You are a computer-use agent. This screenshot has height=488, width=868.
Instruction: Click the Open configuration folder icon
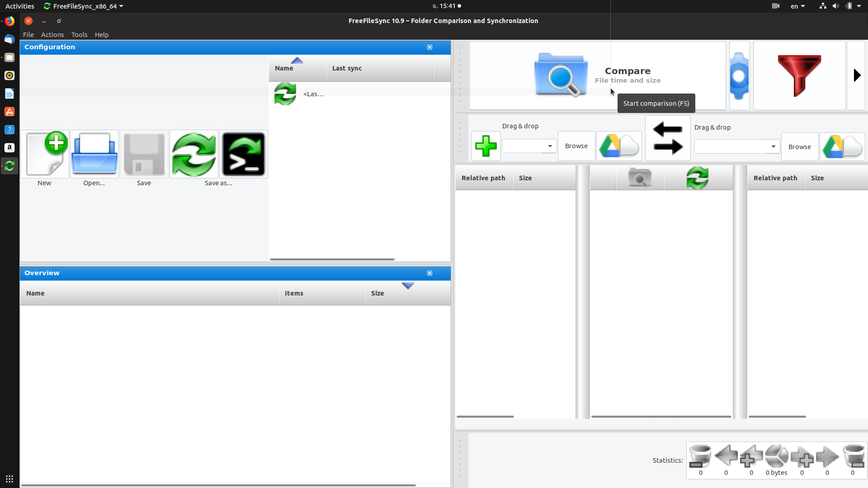(94, 154)
